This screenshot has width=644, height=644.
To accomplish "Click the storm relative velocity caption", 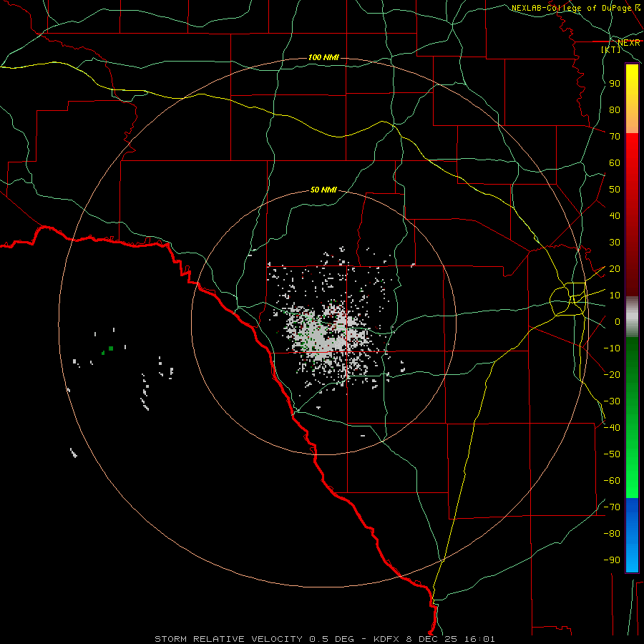I will tap(325, 639).
